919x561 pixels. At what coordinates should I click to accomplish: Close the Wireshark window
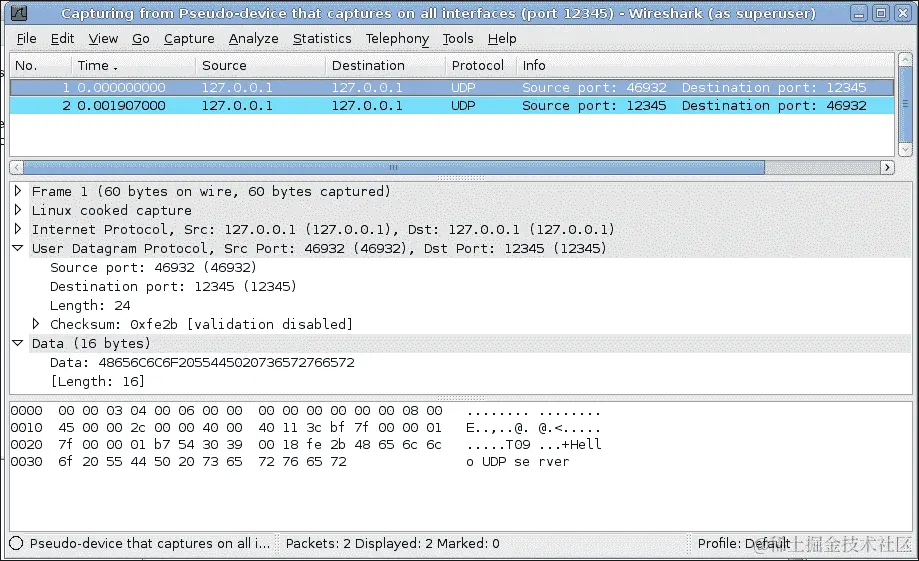(903, 13)
